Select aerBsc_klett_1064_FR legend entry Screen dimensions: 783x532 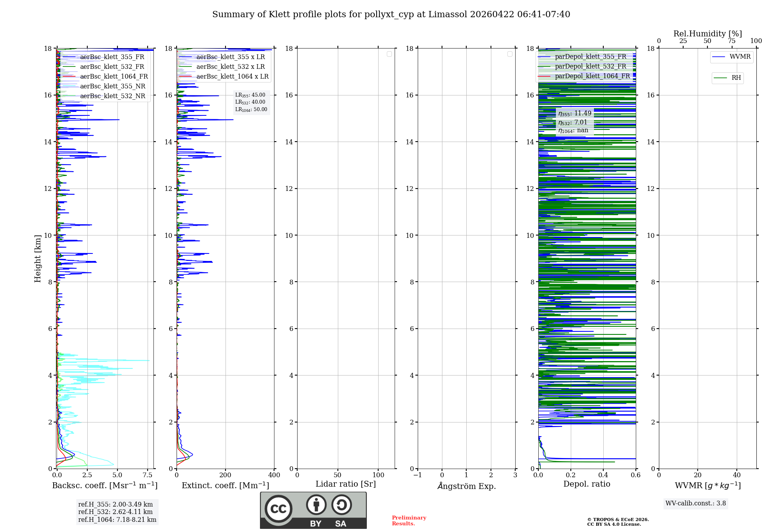[114, 77]
